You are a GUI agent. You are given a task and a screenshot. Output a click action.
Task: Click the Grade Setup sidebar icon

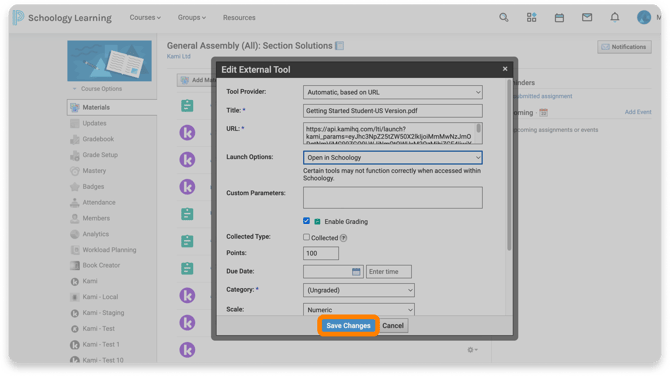(75, 155)
